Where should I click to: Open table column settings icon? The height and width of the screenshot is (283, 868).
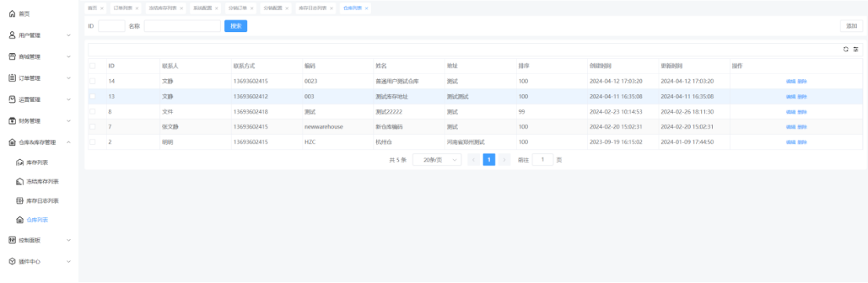point(855,49)
